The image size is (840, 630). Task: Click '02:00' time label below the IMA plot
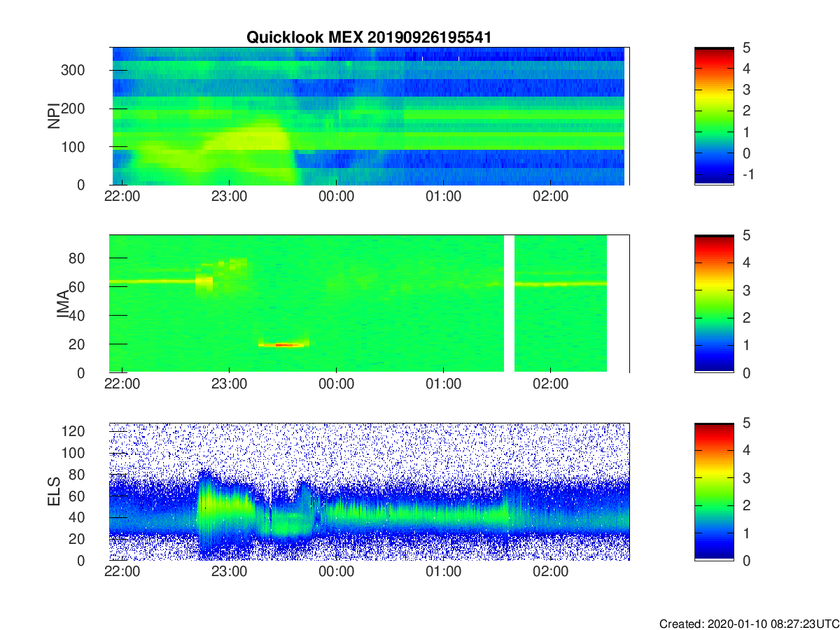551,384
